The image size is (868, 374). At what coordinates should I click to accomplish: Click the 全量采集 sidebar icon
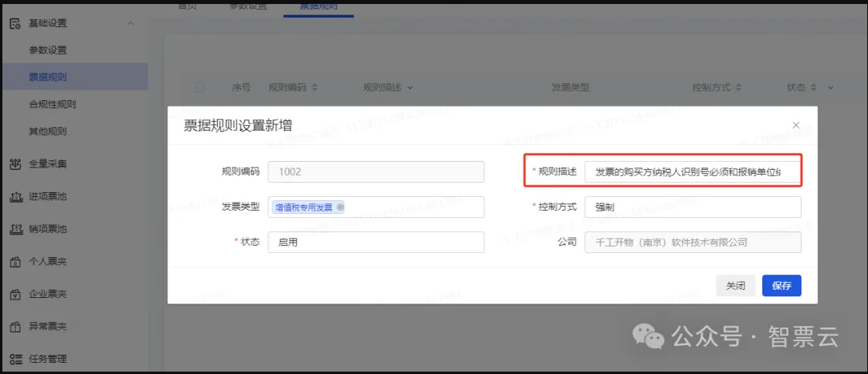(14, 164)
